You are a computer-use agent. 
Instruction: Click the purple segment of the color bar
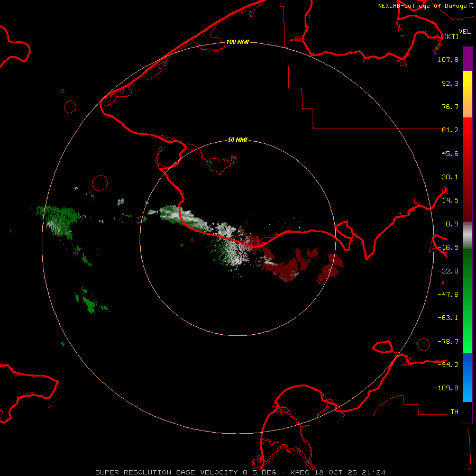pos(467,59)
